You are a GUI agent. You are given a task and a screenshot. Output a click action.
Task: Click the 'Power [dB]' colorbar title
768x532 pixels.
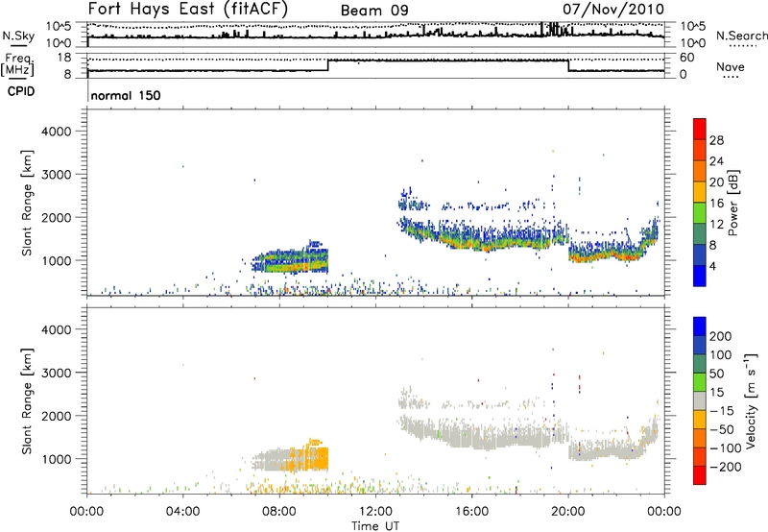click(733, 203)
